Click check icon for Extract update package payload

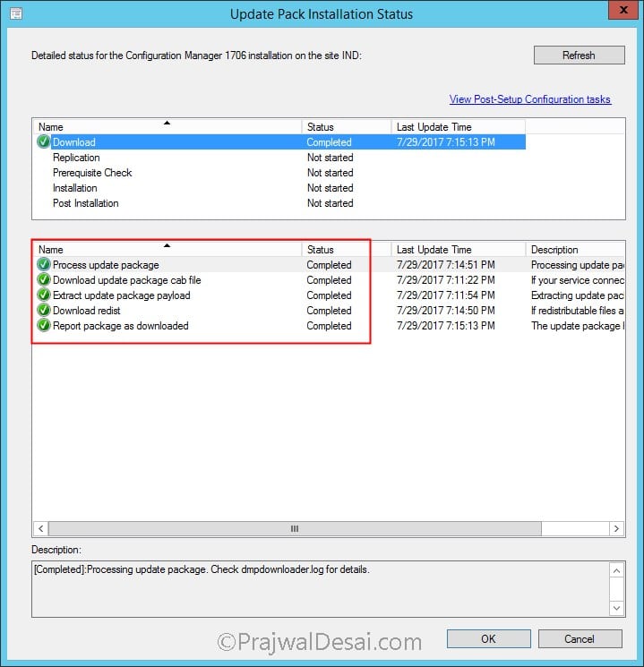click(x=43, y=295)
